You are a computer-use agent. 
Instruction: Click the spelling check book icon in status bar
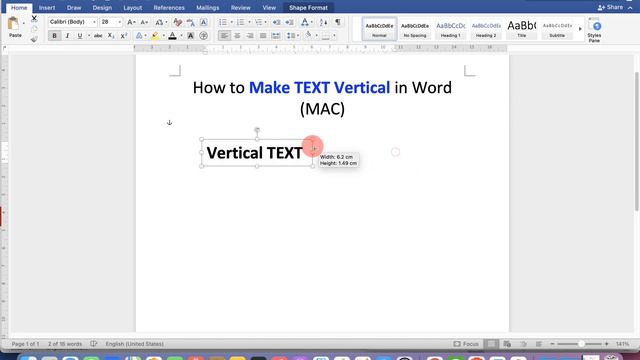[93, 344]
